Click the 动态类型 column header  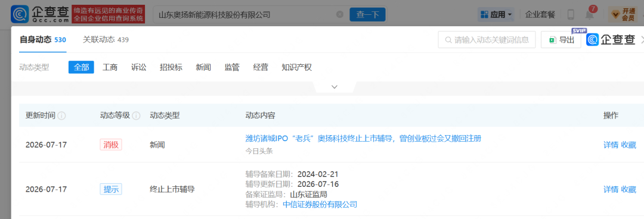coord(165,115)
